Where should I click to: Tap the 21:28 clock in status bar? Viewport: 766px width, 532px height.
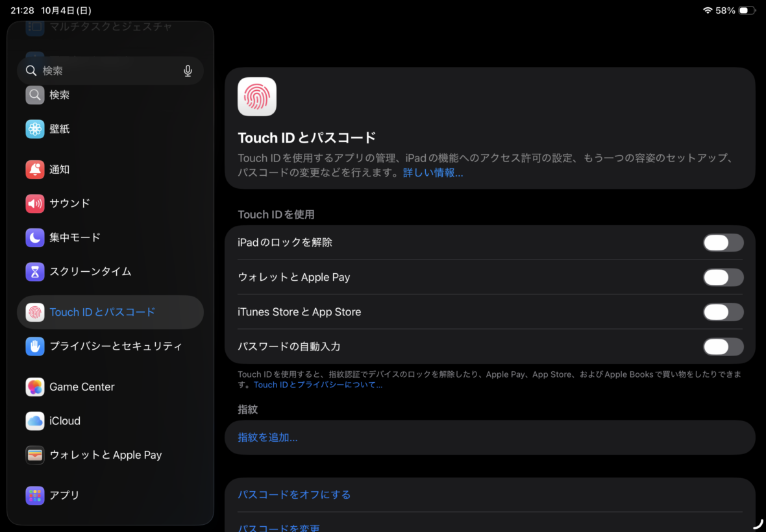coord(23,10)
